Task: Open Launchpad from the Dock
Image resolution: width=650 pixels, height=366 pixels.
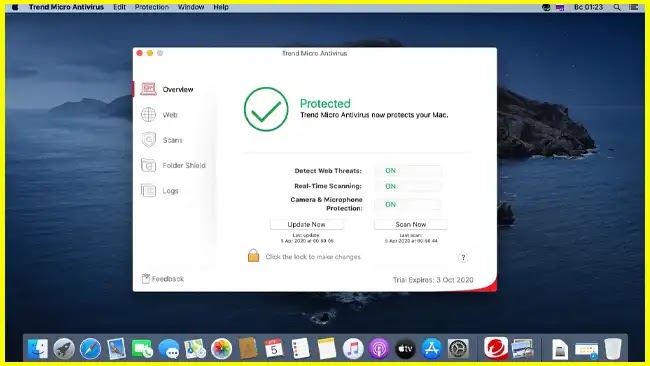Action: pos(64,348)
